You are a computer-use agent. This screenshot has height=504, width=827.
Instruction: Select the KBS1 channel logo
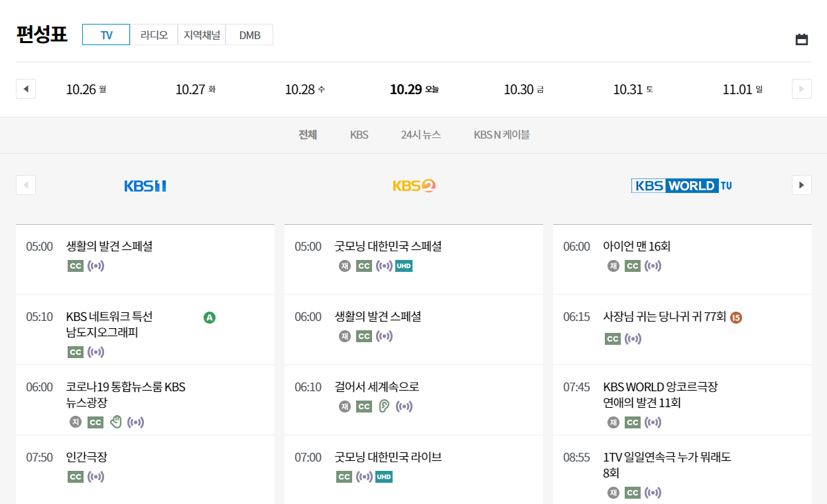coord(145,186)
